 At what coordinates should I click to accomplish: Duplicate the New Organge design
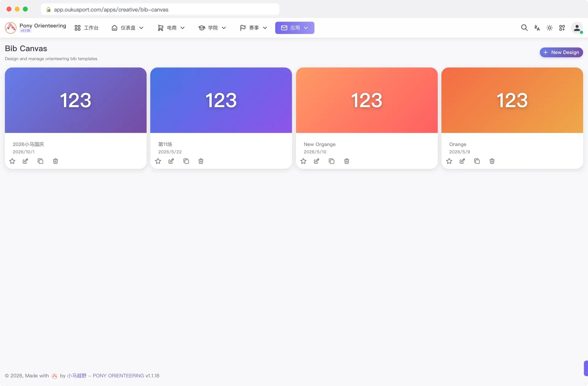[x=332, y=161]
